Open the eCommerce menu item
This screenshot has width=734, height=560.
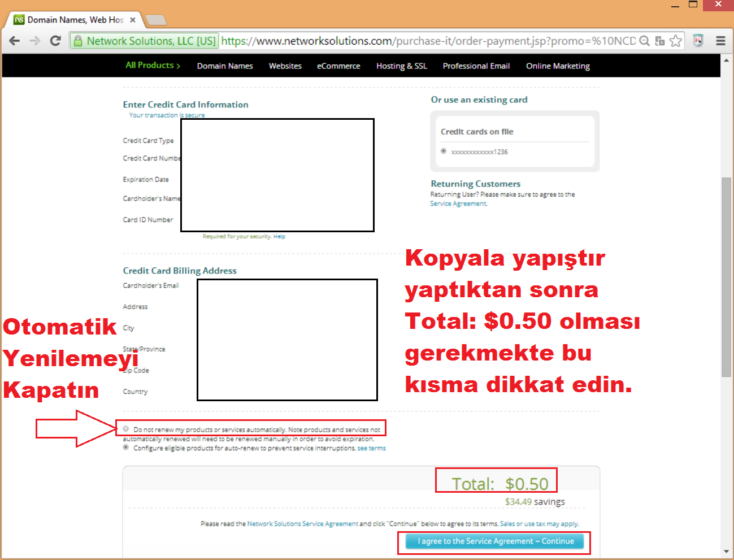[338, 66]
